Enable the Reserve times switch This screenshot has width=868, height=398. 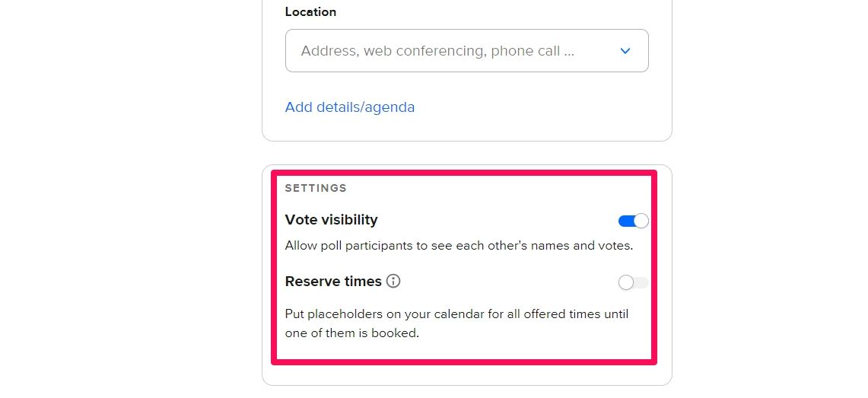(x=633, y=282)
